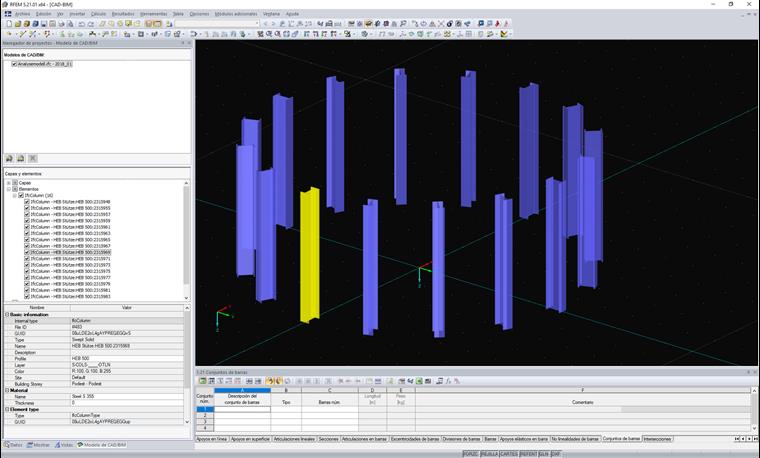
Task: Switch to the Secciones table tab
Action: [x=329, y=439]
